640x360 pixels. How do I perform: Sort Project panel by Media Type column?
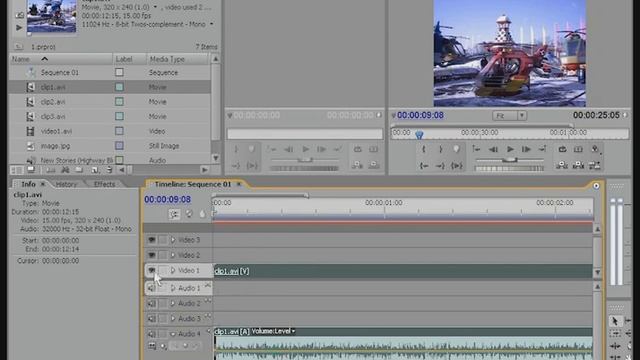coord(178,59)
